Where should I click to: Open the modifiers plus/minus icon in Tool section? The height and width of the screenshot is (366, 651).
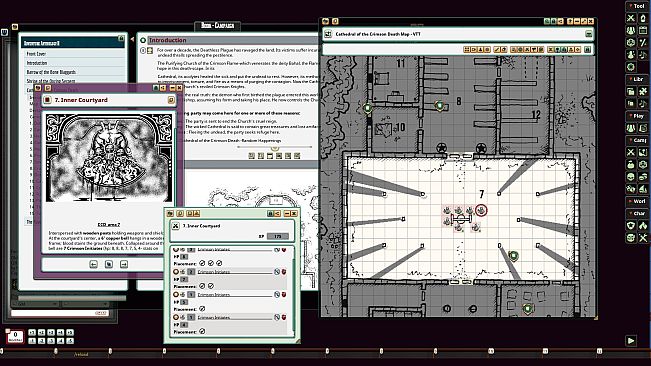pos(643,42)
